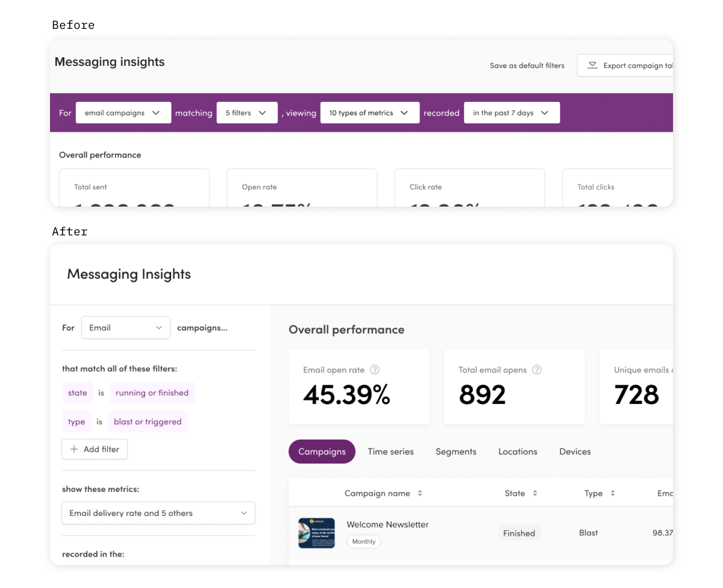Open the 'in the past 7 days' dropdown
The width and height of the screenshot is (723, 588).
[511, 112]
